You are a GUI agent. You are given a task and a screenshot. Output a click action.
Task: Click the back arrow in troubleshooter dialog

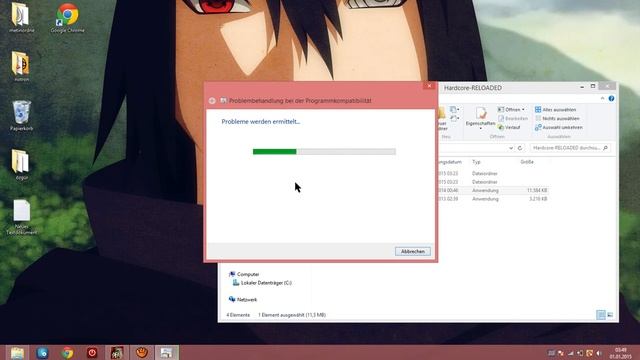(212, 100)
